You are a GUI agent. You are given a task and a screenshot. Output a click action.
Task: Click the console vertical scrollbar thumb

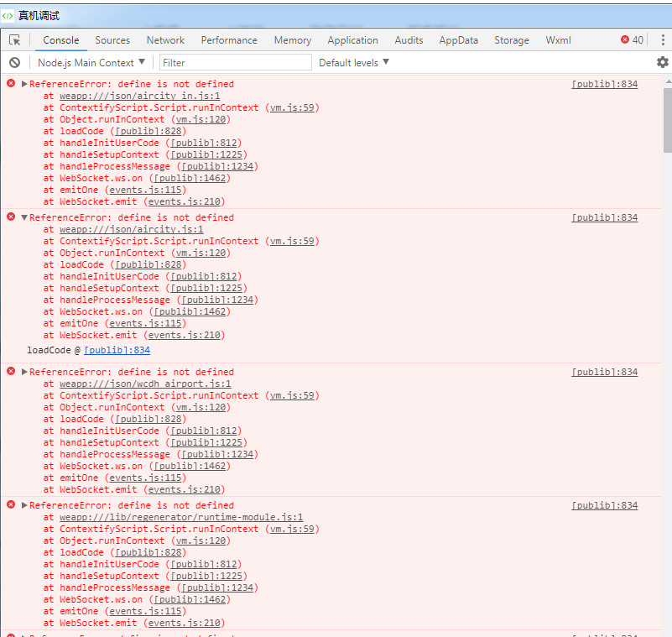[668, 120]
